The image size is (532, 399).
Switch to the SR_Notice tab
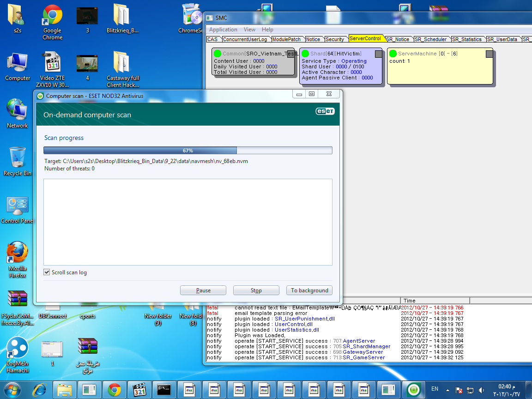tap(398, 39)
